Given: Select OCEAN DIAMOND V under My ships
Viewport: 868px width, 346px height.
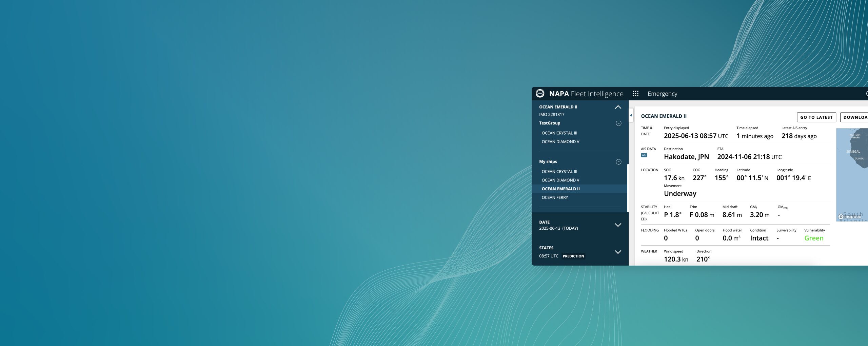Looking at the screenshot, I should 560,180.
